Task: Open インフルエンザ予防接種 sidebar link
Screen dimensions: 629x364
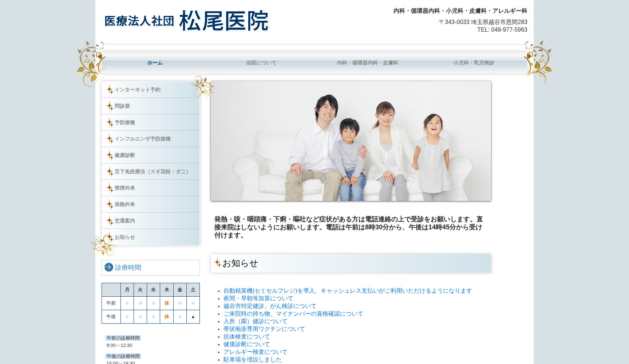Action: 142,139
